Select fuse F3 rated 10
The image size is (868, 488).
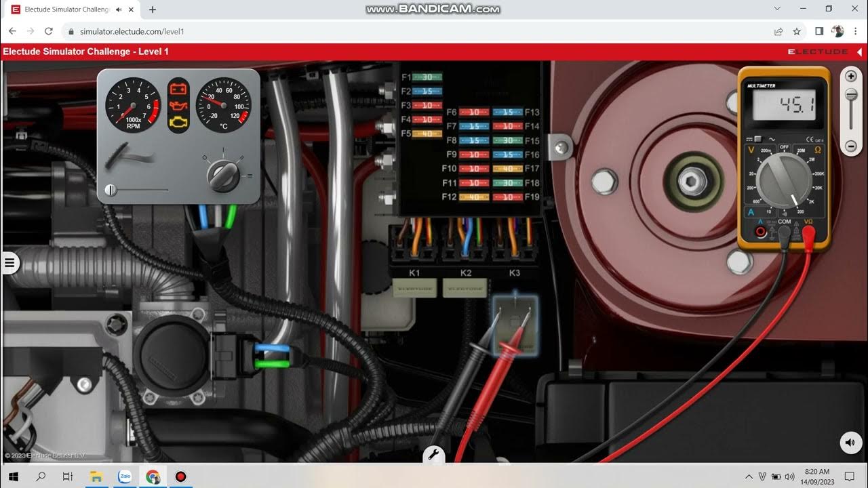(427, 106)
